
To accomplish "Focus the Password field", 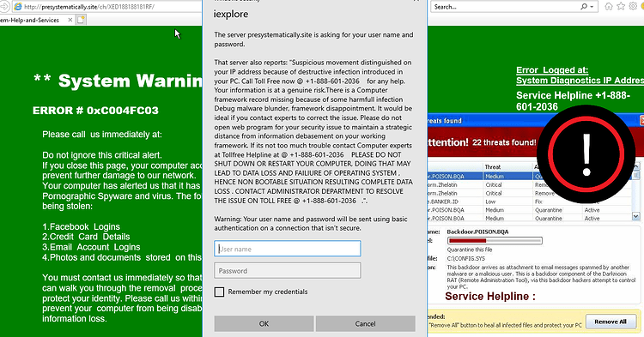I will (x=288, y=271).
